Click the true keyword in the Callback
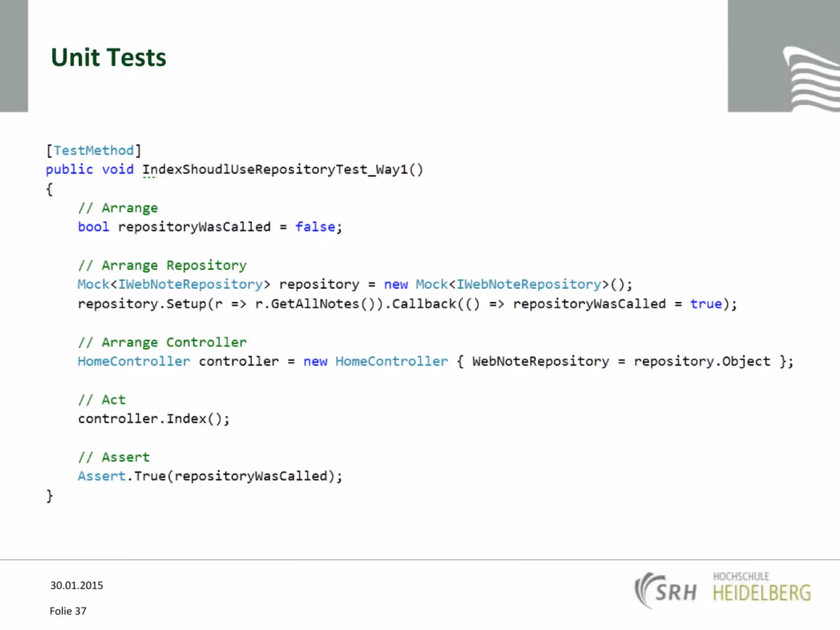840x630 pixels. pos(706,304)
